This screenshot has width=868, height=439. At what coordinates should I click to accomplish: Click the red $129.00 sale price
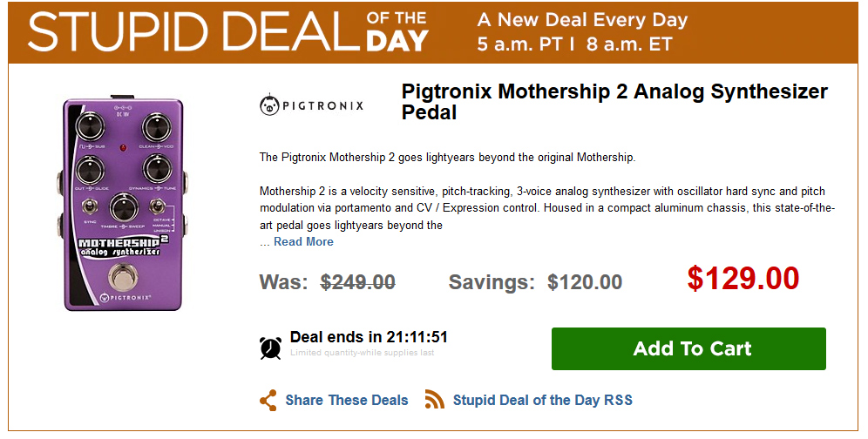coord(743,279)
